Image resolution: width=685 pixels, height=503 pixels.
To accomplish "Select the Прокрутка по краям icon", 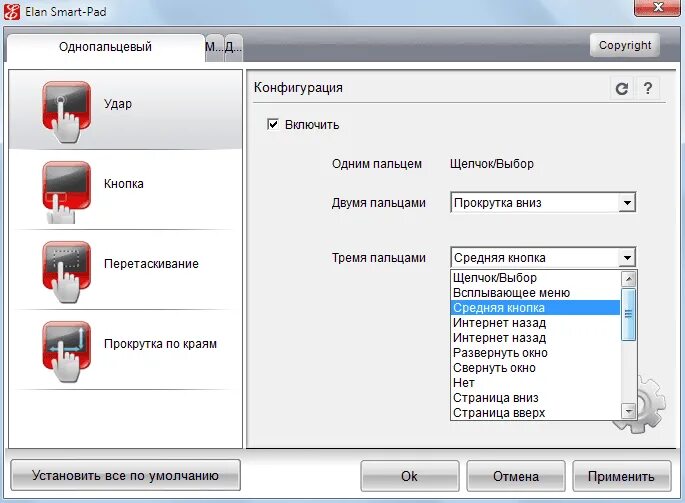I will coord(66,352).
